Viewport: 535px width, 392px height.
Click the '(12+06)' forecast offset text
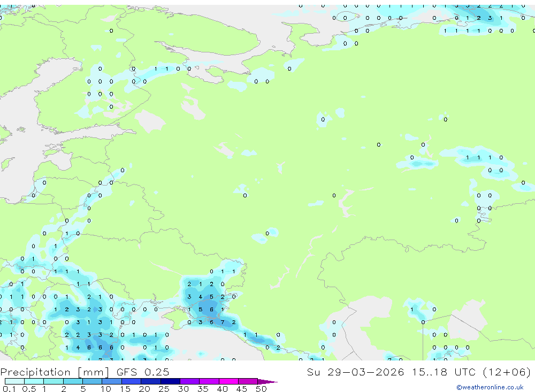pos(507,372)
